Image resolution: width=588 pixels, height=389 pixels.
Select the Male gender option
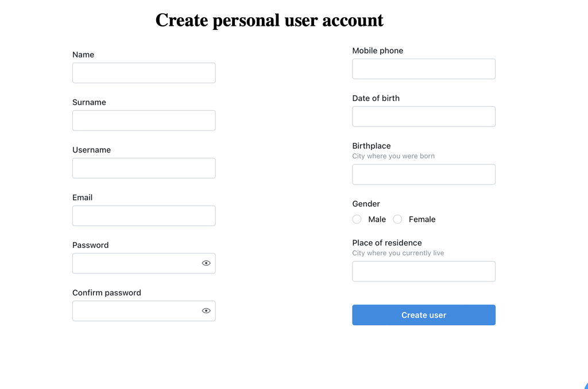[357, 219]
